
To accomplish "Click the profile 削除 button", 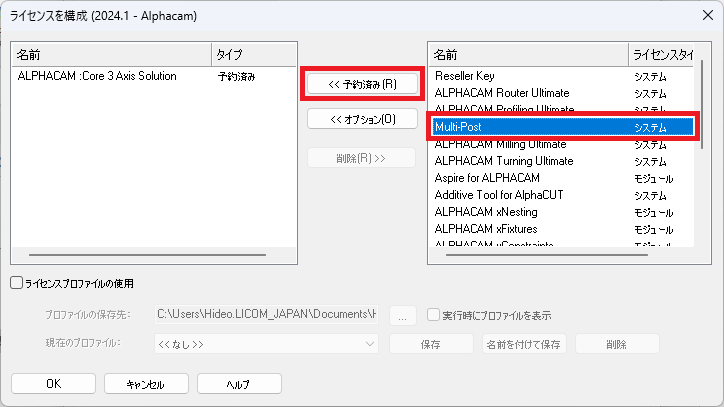I will pyautogui.click(x=617, y=344).
